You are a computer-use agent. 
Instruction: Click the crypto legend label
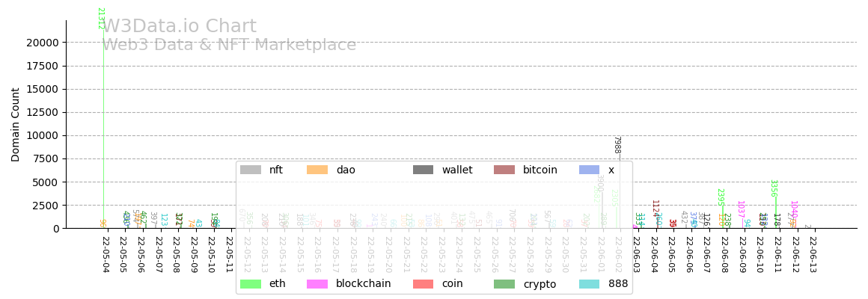[539, 284]
